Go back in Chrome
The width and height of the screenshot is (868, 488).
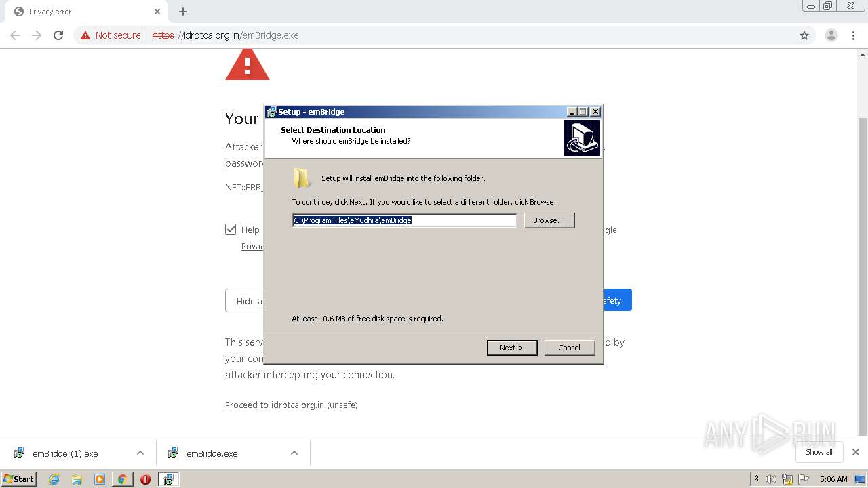pos(15,35)
